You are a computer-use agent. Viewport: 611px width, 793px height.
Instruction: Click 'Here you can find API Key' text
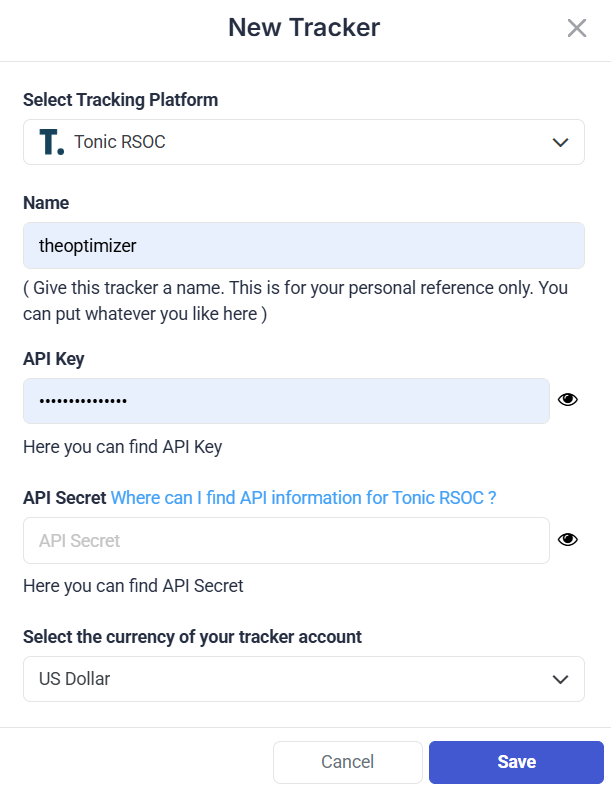(122, 447)
